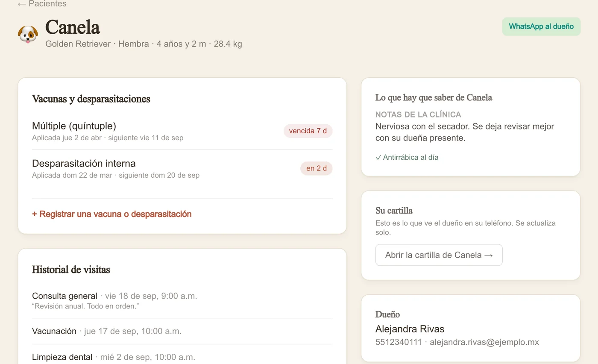Select the Múltiple (quíntuple) vaccine row
This screenshot has width=598, height=364.
[x=182, y=131]
